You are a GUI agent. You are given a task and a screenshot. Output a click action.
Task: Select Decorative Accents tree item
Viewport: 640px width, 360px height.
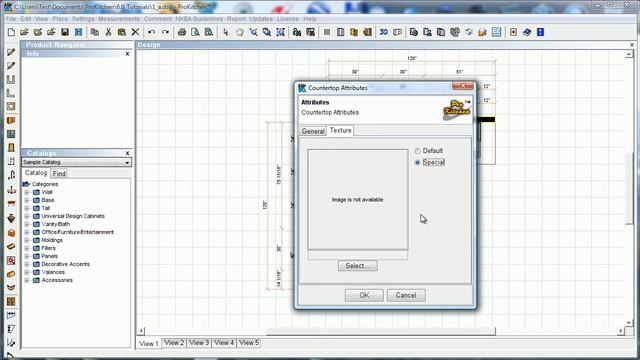65,264
